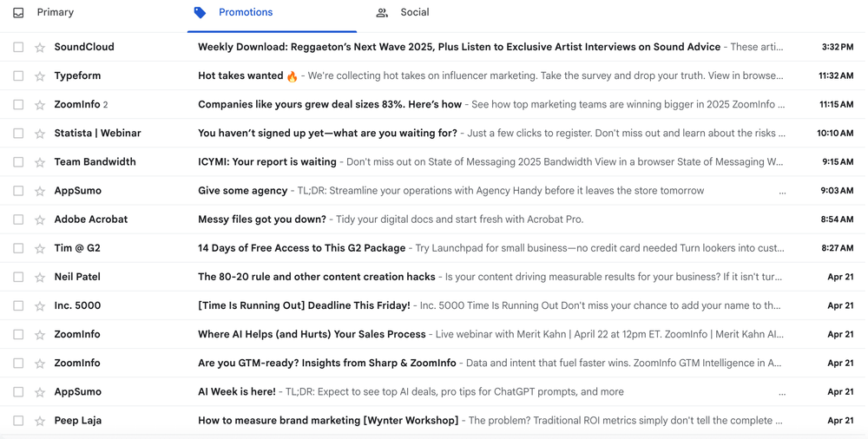Viewport: 868px width, 439px height.
Task: Open the AI Week is here email
Action: [x=237, y=392]
